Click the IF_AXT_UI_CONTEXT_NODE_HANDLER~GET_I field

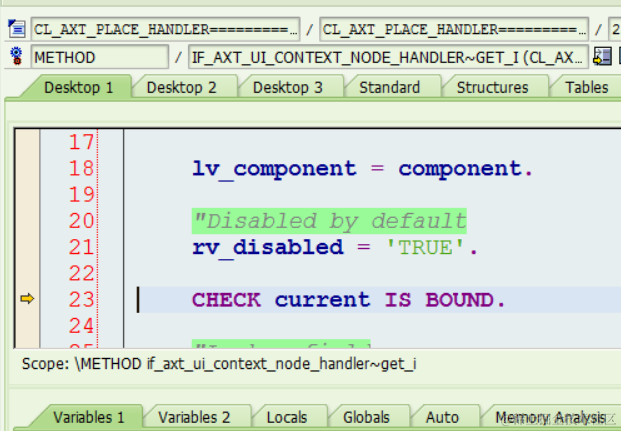(388, 57)
